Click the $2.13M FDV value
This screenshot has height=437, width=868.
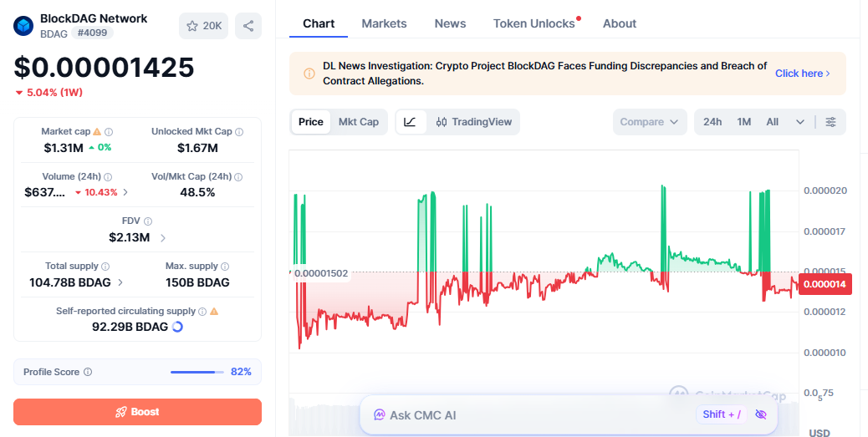(x=130, y=238)
